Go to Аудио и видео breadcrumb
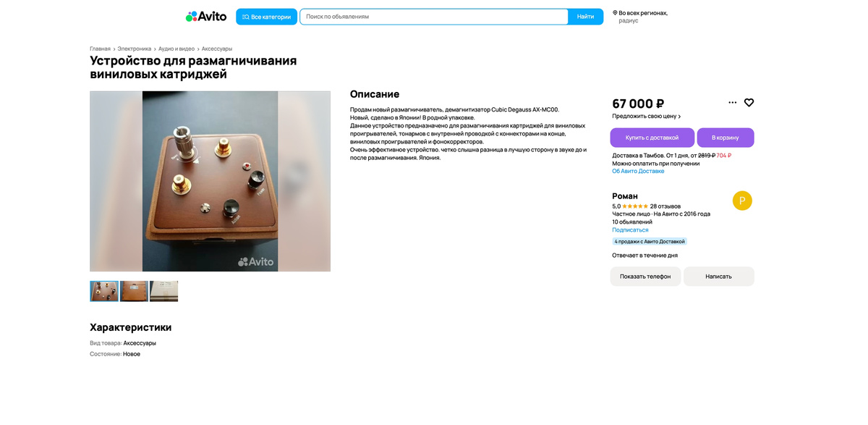This screenshot has height=425, width=868. click(x=176, y=49)
